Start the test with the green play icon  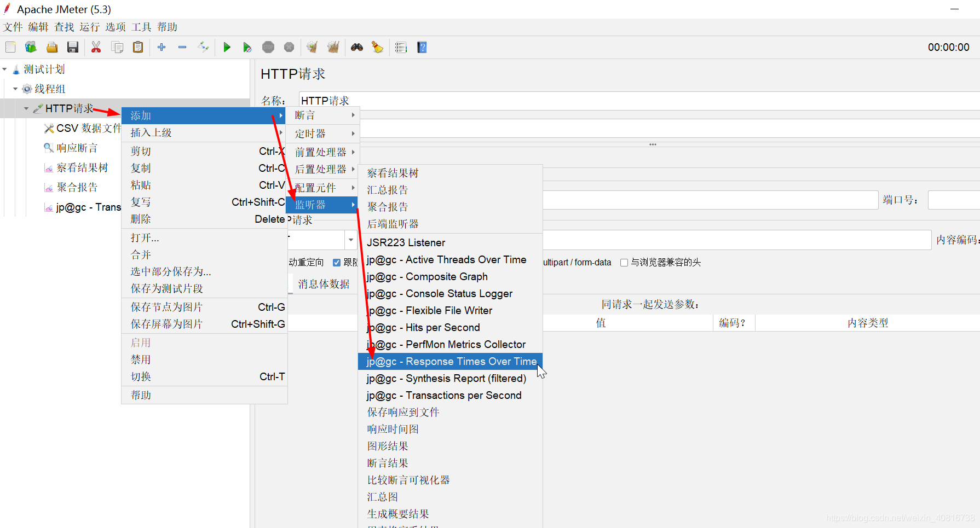tap(227, 48)
